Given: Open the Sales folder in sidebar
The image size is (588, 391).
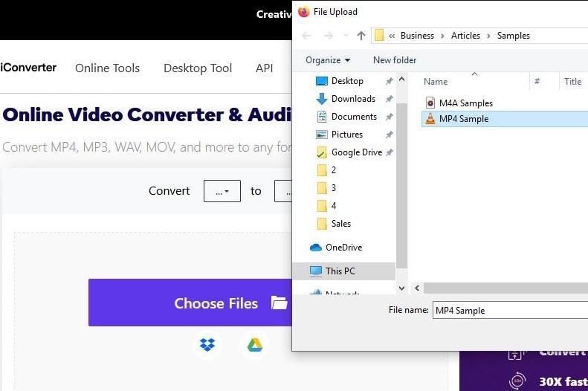Looking at the screenshot, I should [334, 224].
